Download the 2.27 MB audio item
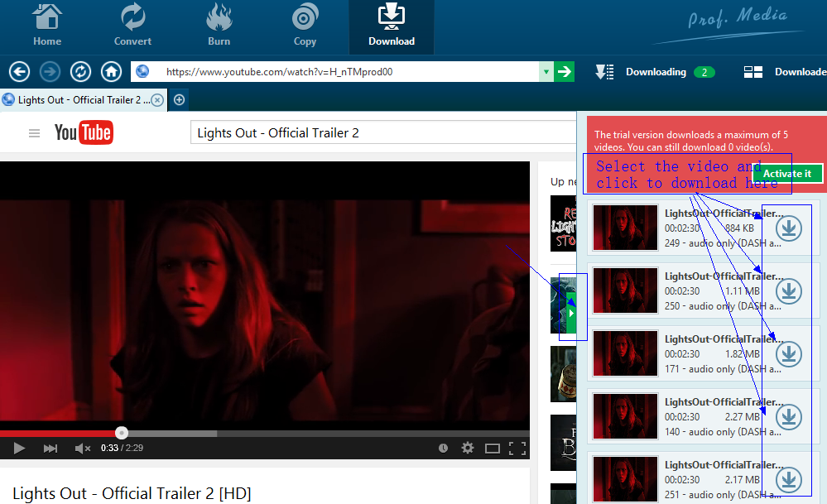 tap(789, 416)
